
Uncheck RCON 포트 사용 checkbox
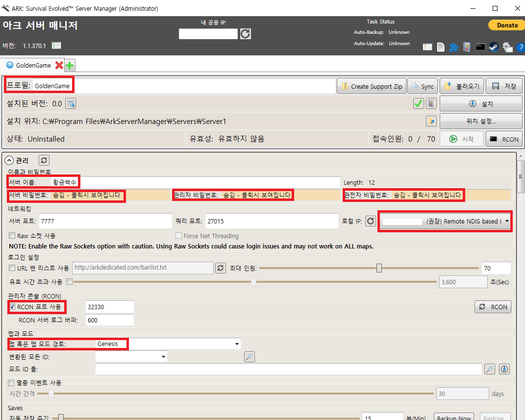coord(12,307)
